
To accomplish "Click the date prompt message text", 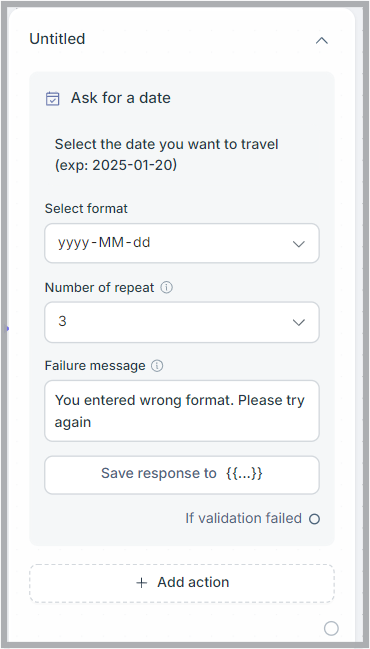I will click(x=166, y=155).
